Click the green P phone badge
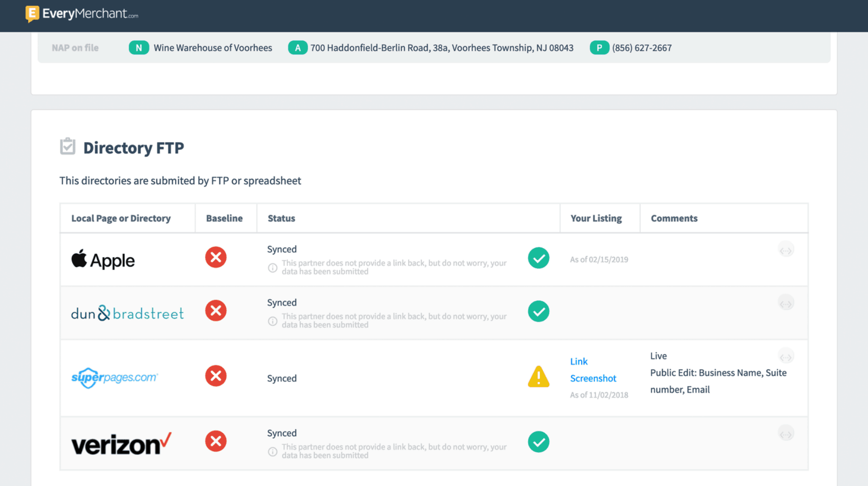The image size is (868, 486). click(599, 48)
